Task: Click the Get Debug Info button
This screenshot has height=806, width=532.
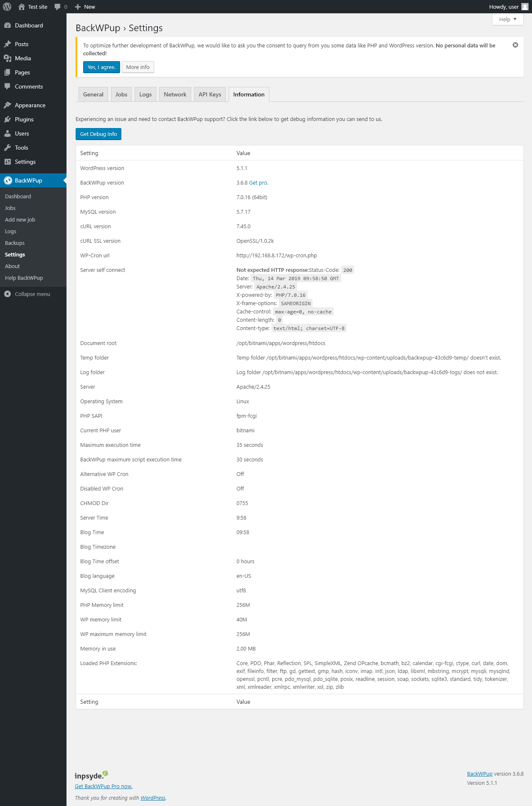Action: [x=99, y=134]
